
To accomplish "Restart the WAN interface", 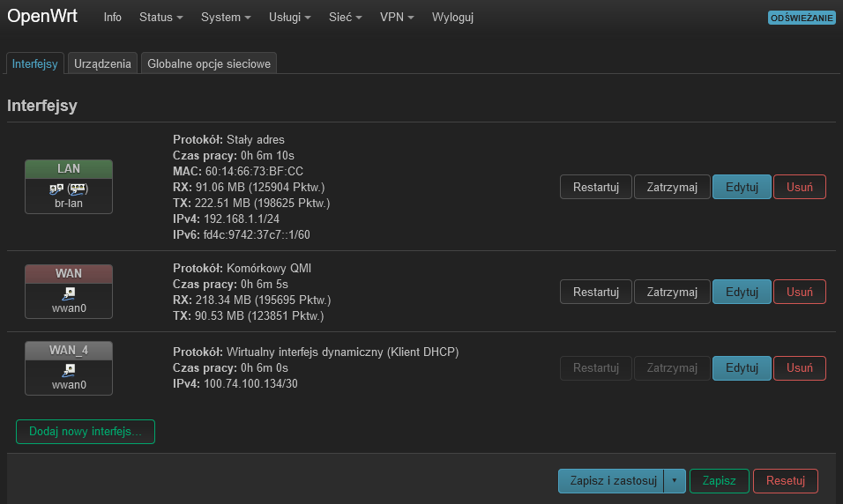I will [596, 292].
